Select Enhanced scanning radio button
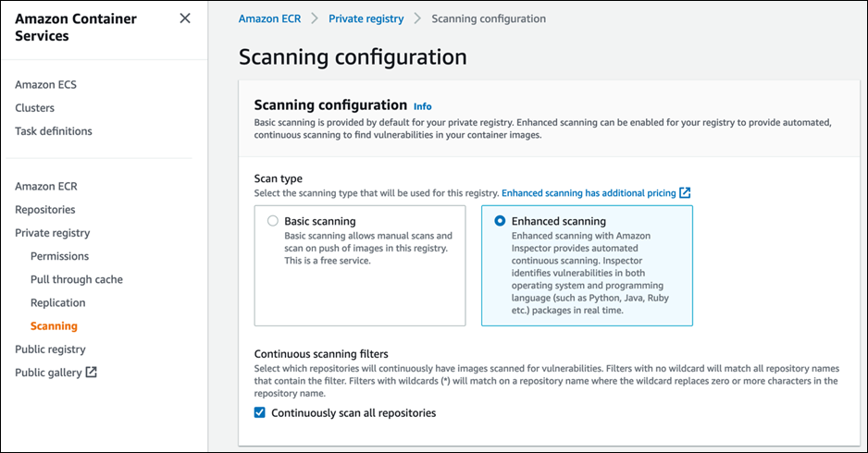This screenshot has height=453, width=868. tap(500, 221)
